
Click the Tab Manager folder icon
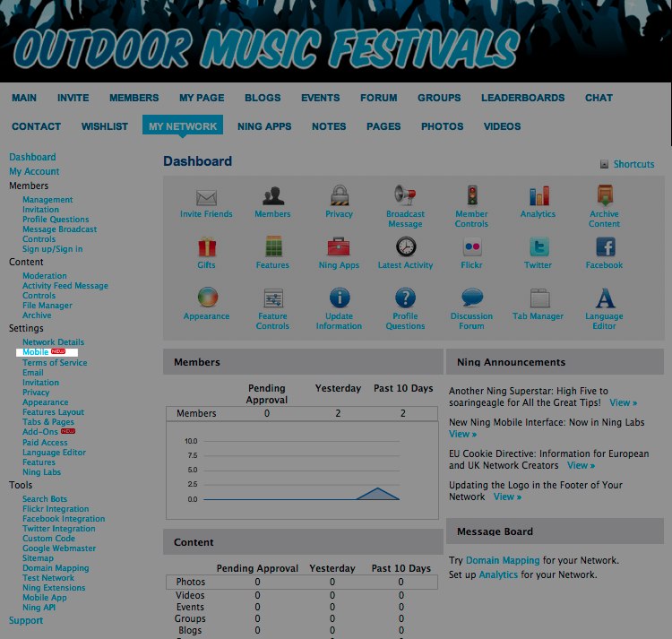pos(539,298)
